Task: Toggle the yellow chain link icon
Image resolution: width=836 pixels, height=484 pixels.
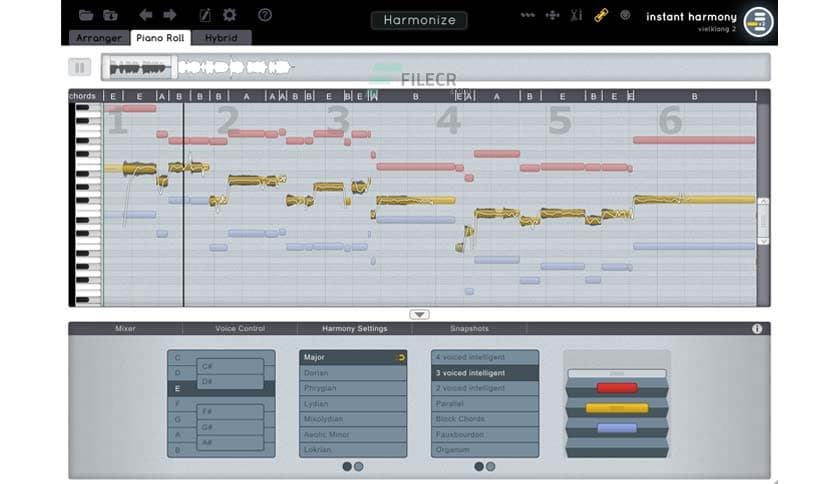Action: click(x=601, y=15)
